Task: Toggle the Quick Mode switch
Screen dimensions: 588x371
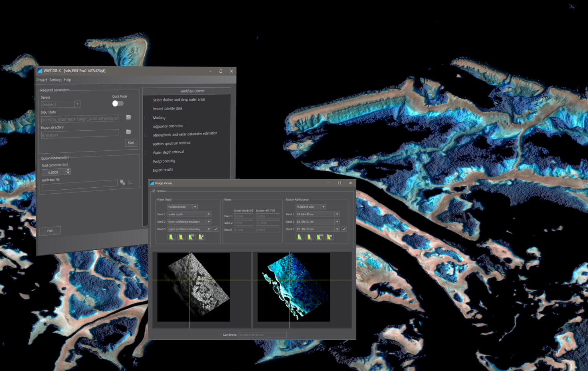Action: (x=118, y=103)
